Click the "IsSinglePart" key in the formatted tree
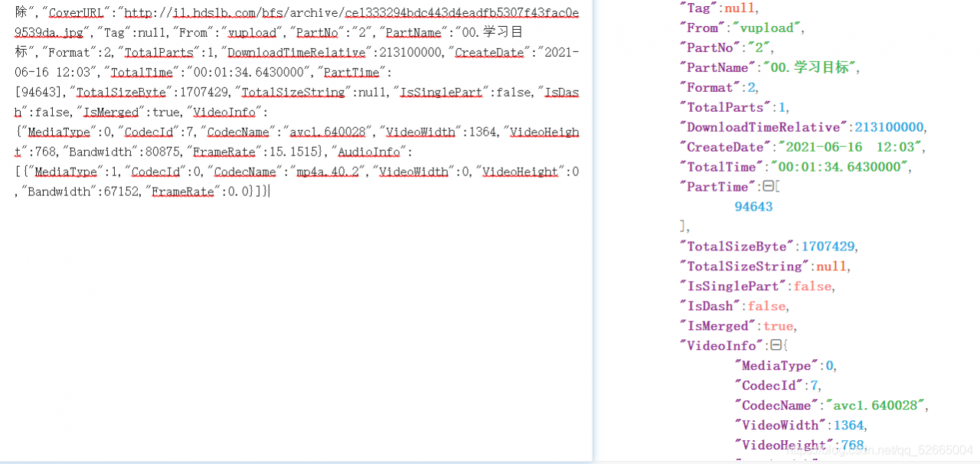 click(x=733, y=286)
